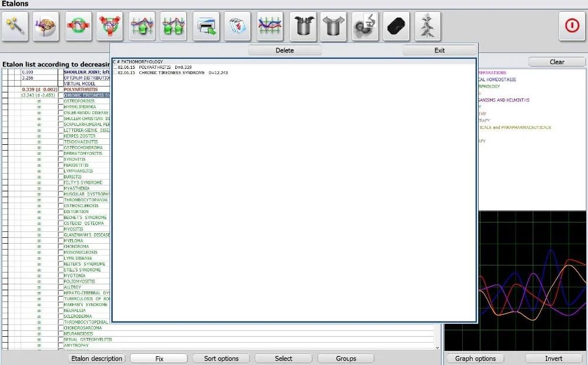Click the three red arrows triangle icon

click(109, 26)
